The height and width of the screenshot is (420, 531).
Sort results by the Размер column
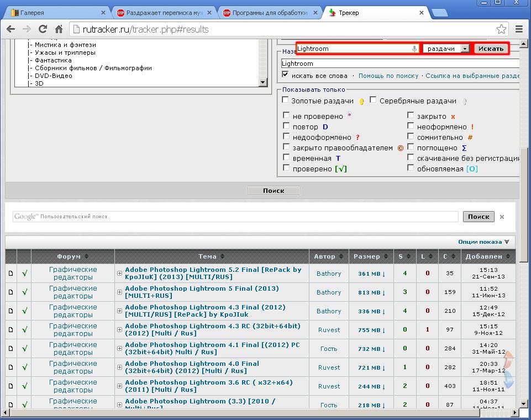point(370,256)
